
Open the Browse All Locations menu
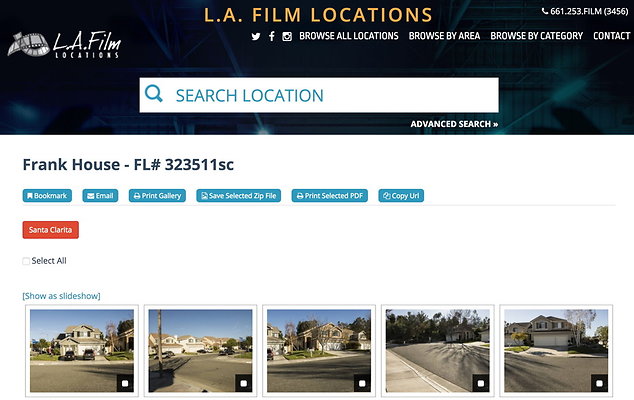348,36
